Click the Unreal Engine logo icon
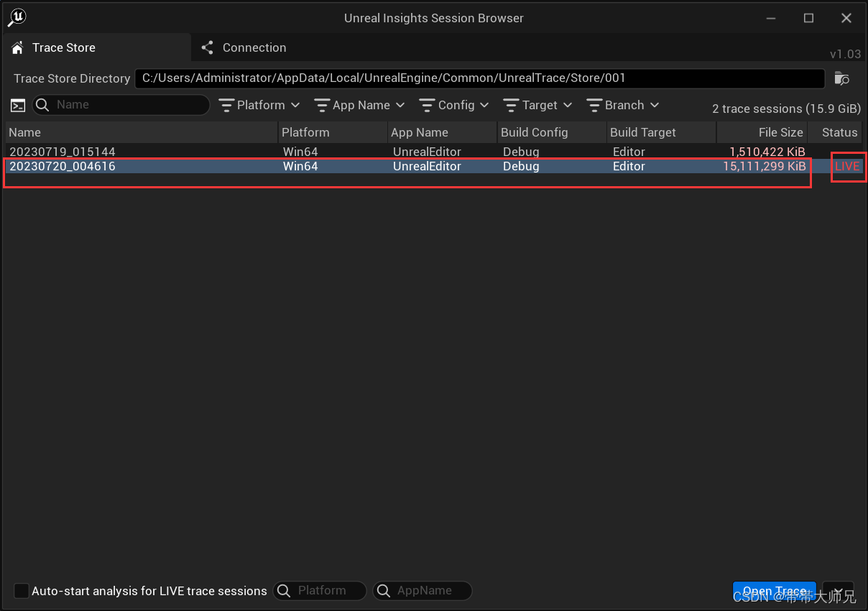The height and width of the screenshot is (611, 868). coord(17,17)
